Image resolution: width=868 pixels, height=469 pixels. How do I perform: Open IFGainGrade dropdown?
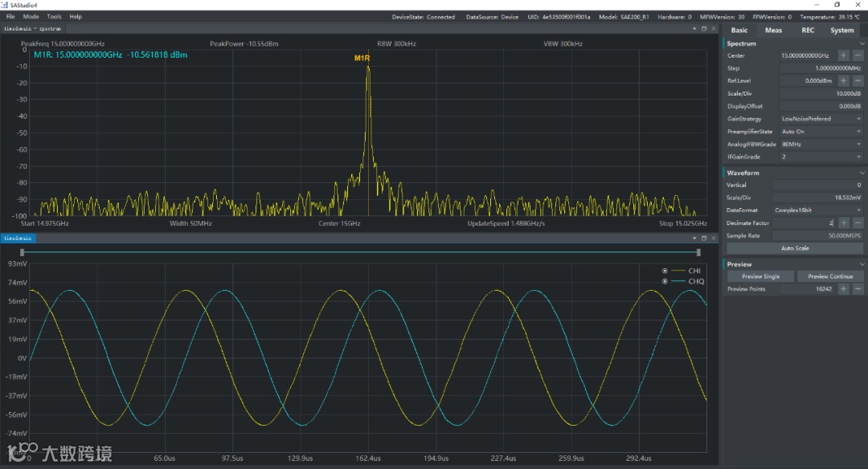pyautogui.click(x=821, y=157)
